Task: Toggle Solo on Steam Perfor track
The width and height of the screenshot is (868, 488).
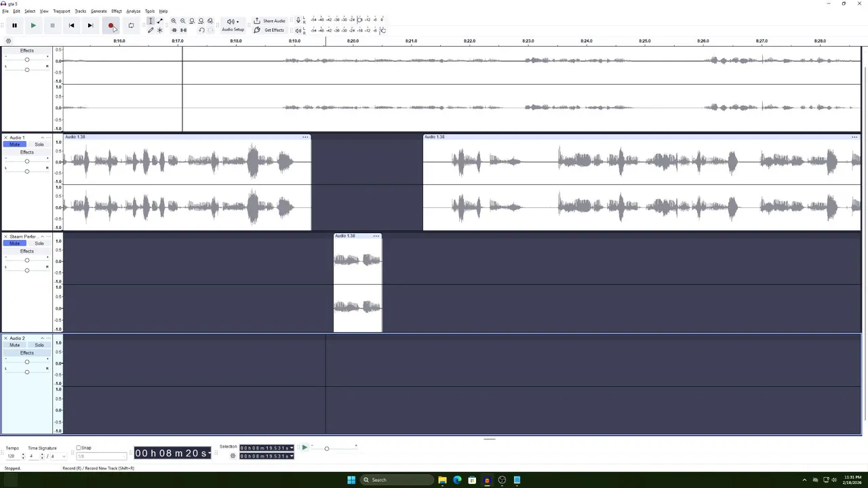Action: point(39,243)
